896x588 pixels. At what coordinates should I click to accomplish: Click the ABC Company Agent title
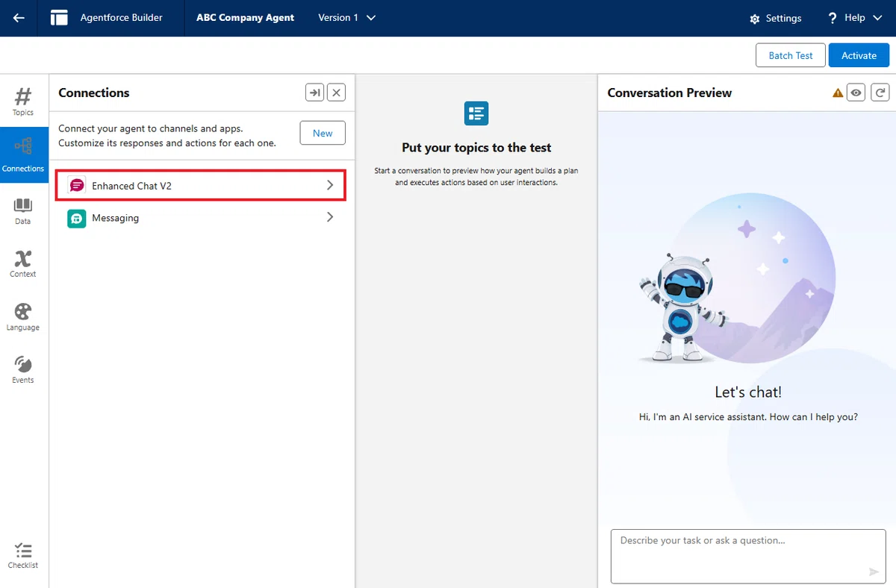[245, 18]
